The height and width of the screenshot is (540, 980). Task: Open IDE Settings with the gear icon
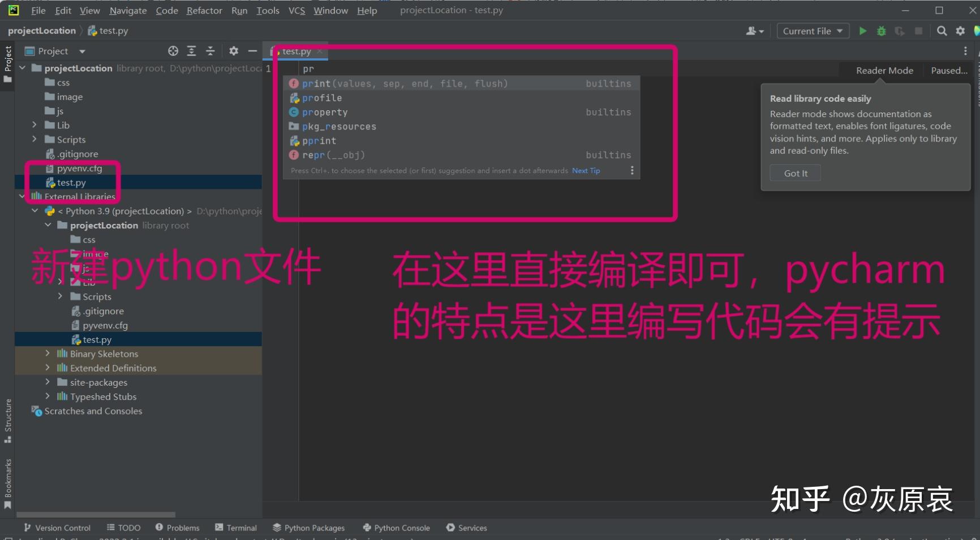[x=960, y=31]
